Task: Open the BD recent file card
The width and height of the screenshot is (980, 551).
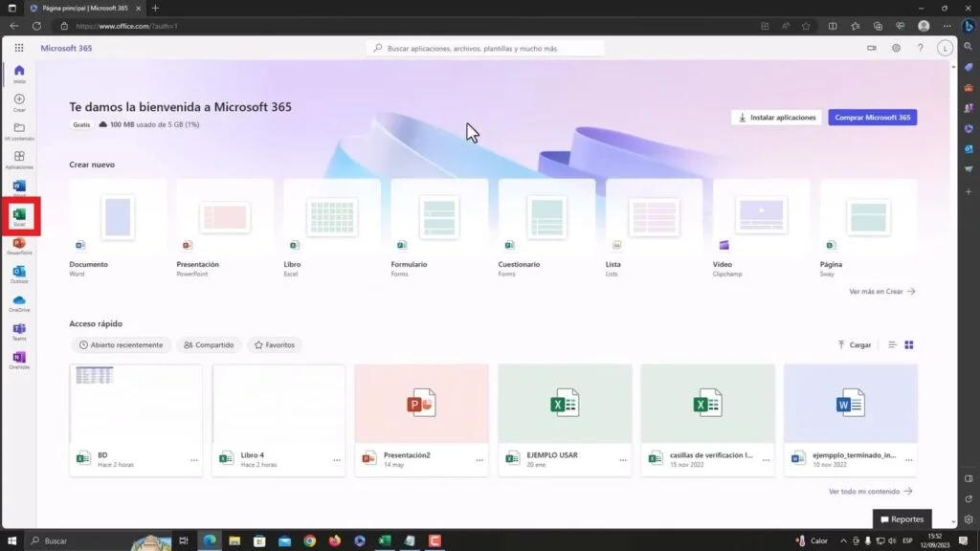Action: (x=136, y=421)
